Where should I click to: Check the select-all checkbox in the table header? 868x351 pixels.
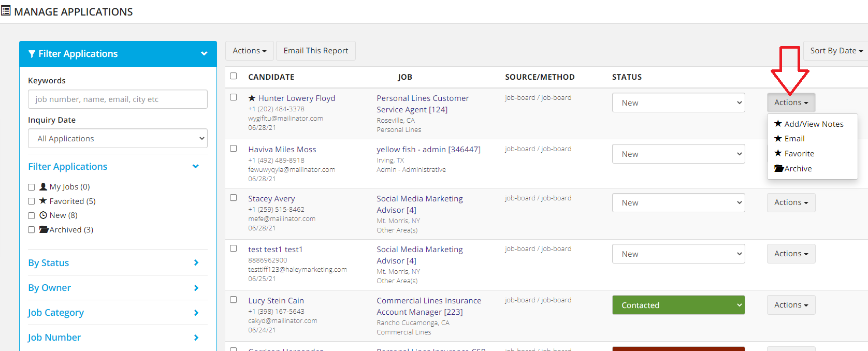pyautogui.click(x=234, y=76)
